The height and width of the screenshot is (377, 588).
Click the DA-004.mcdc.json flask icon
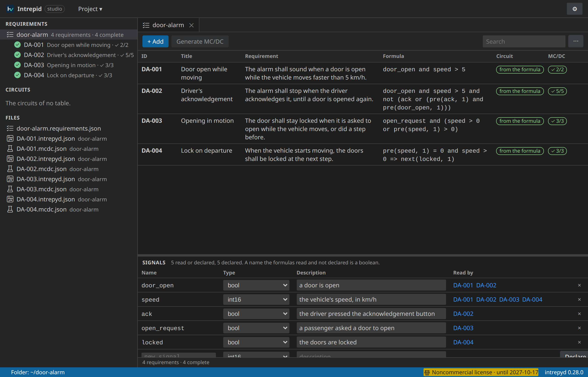tap(10, 209)
